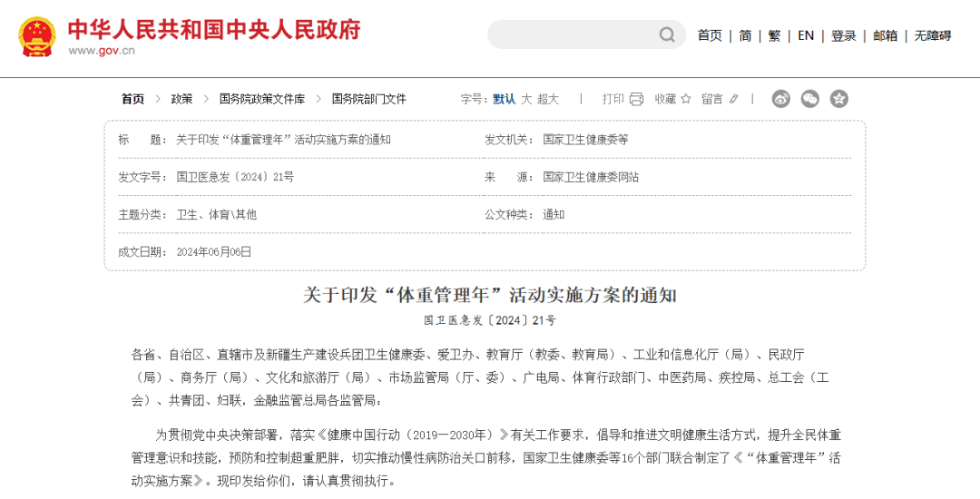Click the date 2024年06月06日

(214, 252)
